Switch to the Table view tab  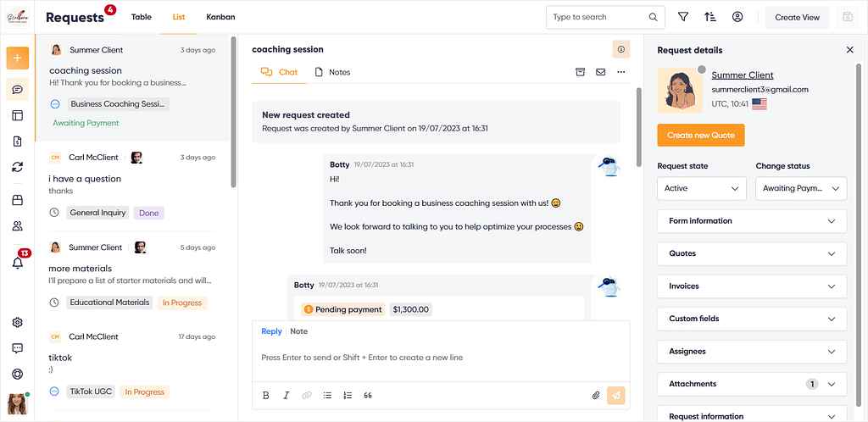click(x=142, y=17)
